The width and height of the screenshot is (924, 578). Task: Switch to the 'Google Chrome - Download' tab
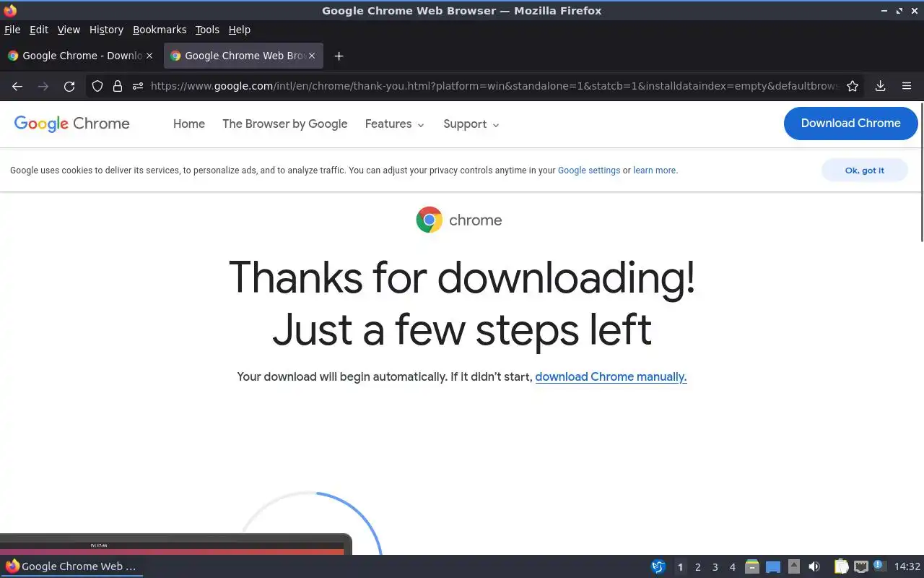point(80,56)
